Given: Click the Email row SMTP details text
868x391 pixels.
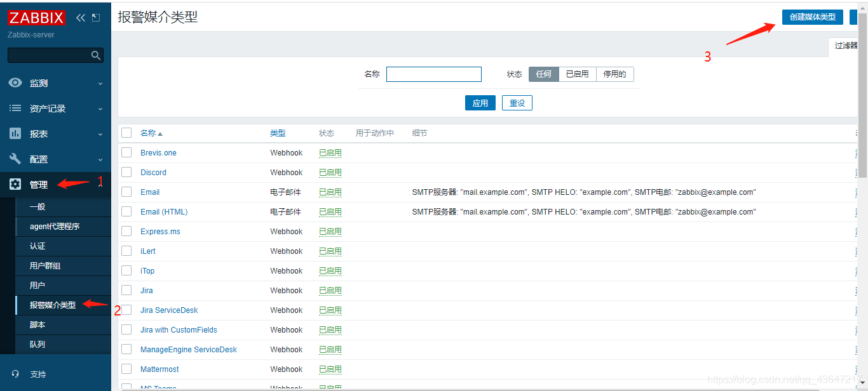Looking at the screenshot, I should 584,192.
